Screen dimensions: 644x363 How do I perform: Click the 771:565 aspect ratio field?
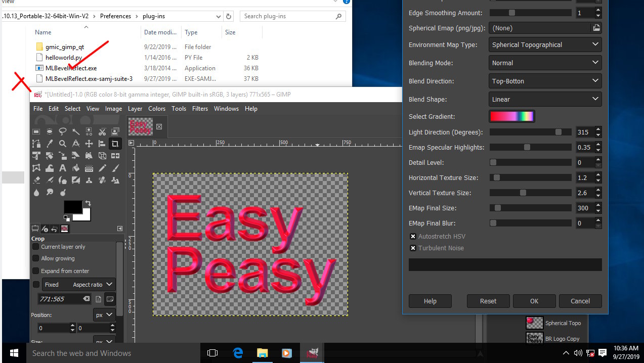65,299
